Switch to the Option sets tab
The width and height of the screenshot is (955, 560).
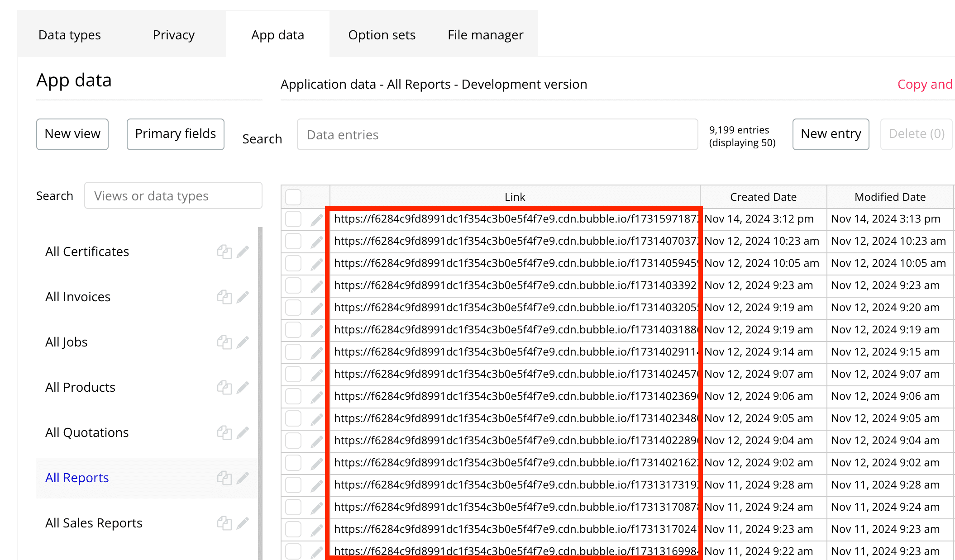(382, 35)
